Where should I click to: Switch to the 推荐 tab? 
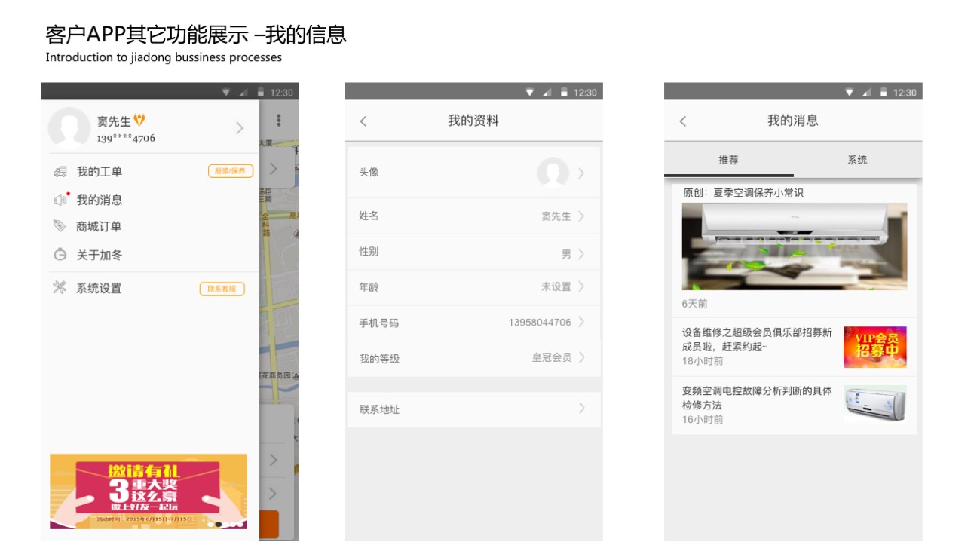click(728, 160)
